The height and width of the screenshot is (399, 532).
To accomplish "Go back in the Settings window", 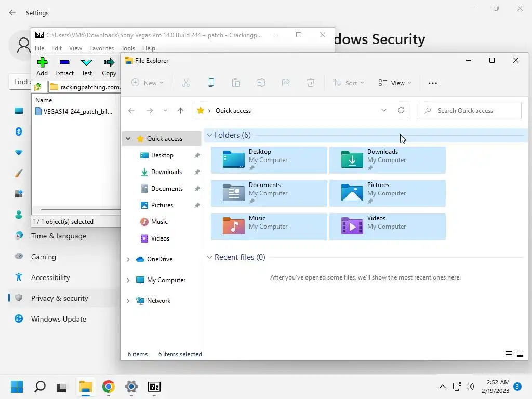I will click(12, 12).
